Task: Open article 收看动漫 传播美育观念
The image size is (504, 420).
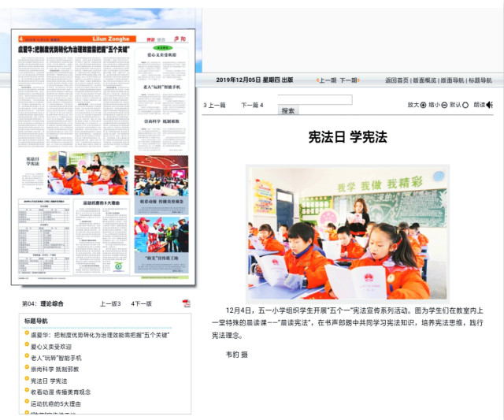Action: pos(61,392)
